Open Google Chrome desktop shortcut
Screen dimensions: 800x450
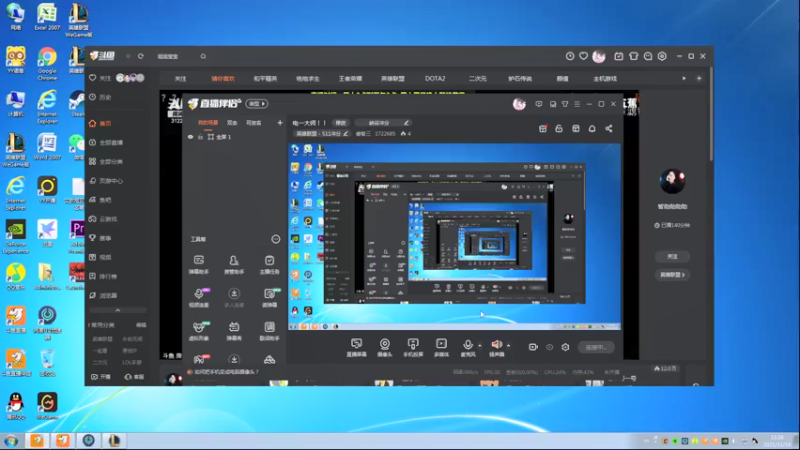coord(47,63)
